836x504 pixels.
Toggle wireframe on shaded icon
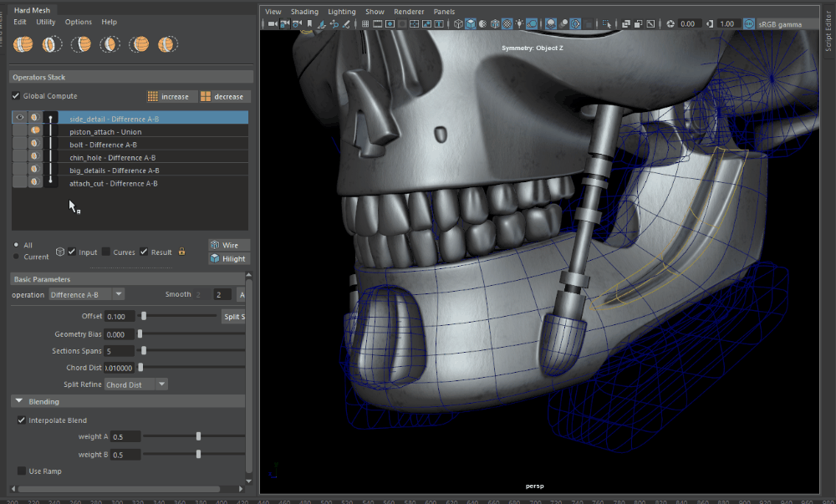tap(494, 24)
